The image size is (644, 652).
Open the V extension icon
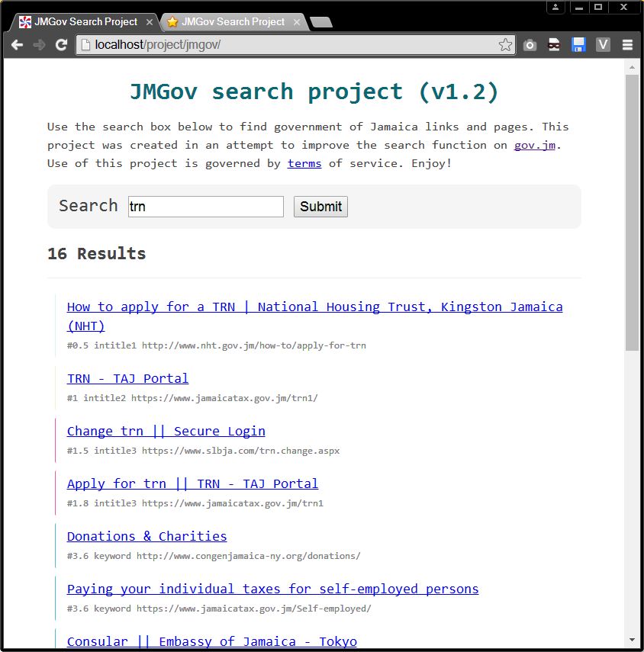click(603, 44)
